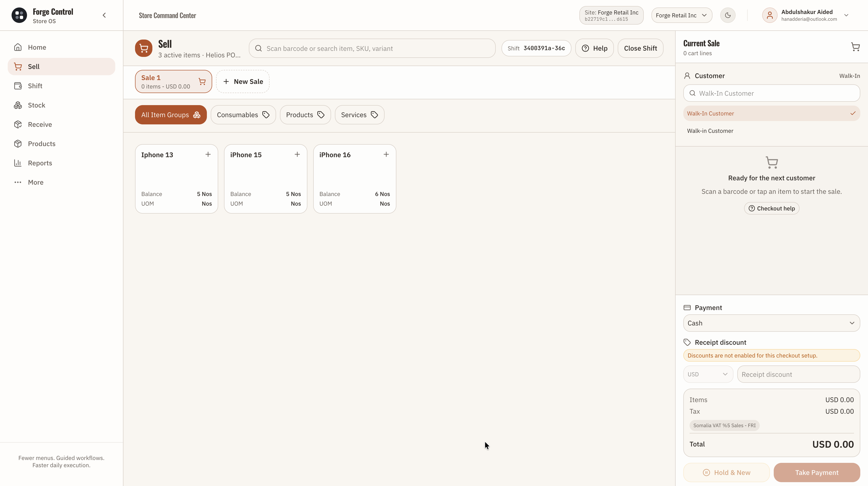Click the tag icon on Consumables chip
Screen dimensions: 868x486
point(266,115)
